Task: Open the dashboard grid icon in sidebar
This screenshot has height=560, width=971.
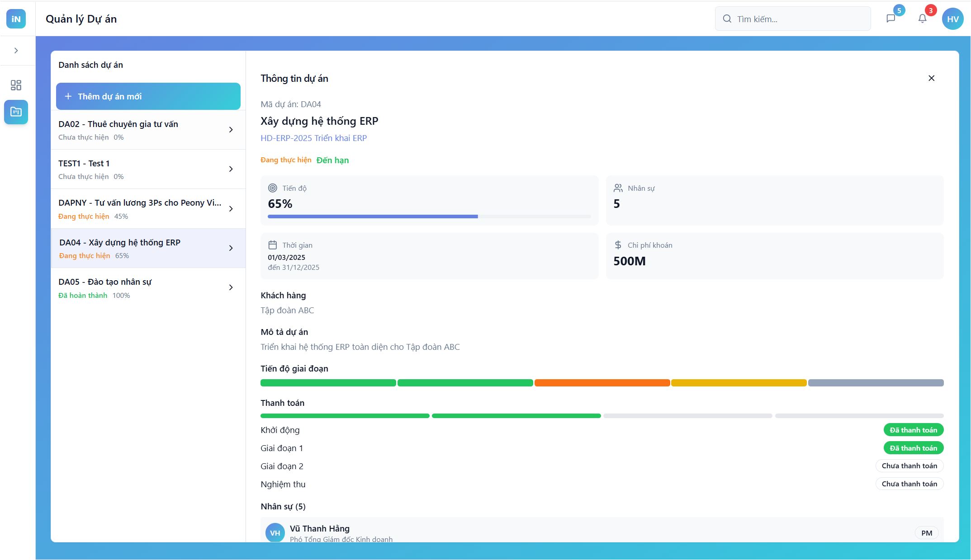Action: (16, 85)
